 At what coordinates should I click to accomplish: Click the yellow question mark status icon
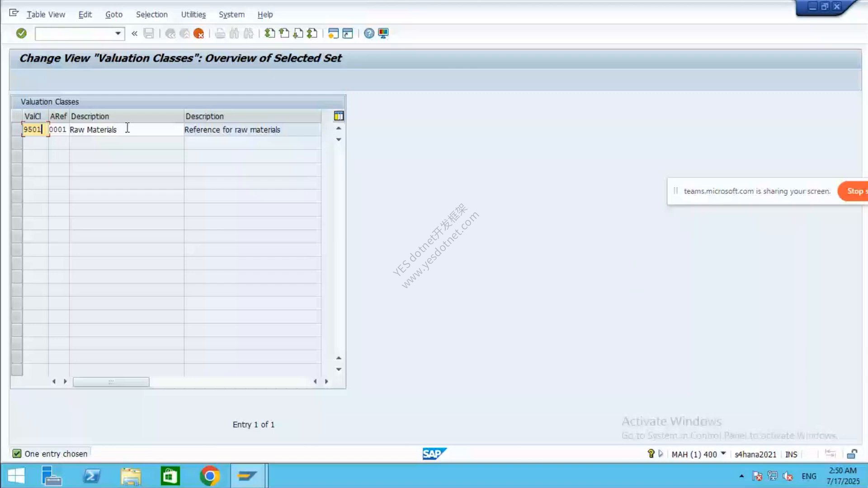coord(651,454)
